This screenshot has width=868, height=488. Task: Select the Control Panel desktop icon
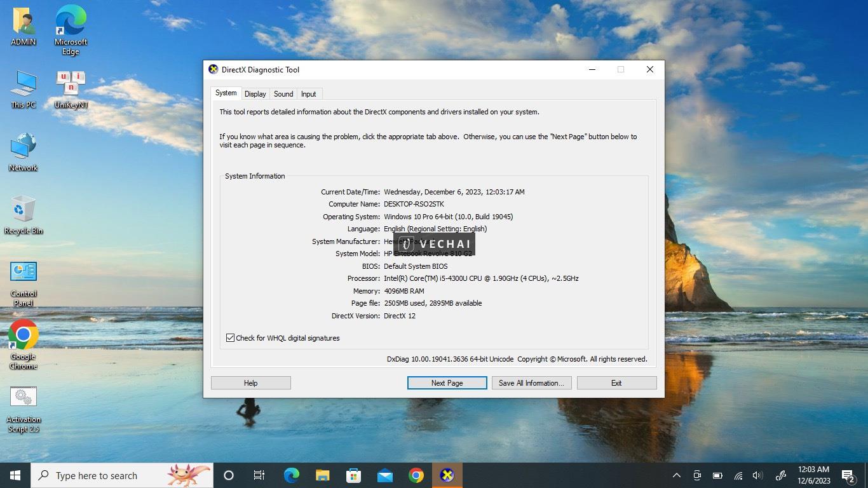click(24, 283)
